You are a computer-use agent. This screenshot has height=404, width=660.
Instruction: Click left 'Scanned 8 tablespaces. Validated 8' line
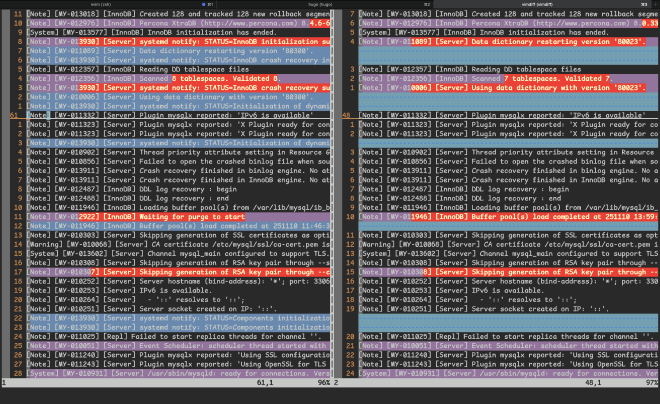click(x=178, y=79)
